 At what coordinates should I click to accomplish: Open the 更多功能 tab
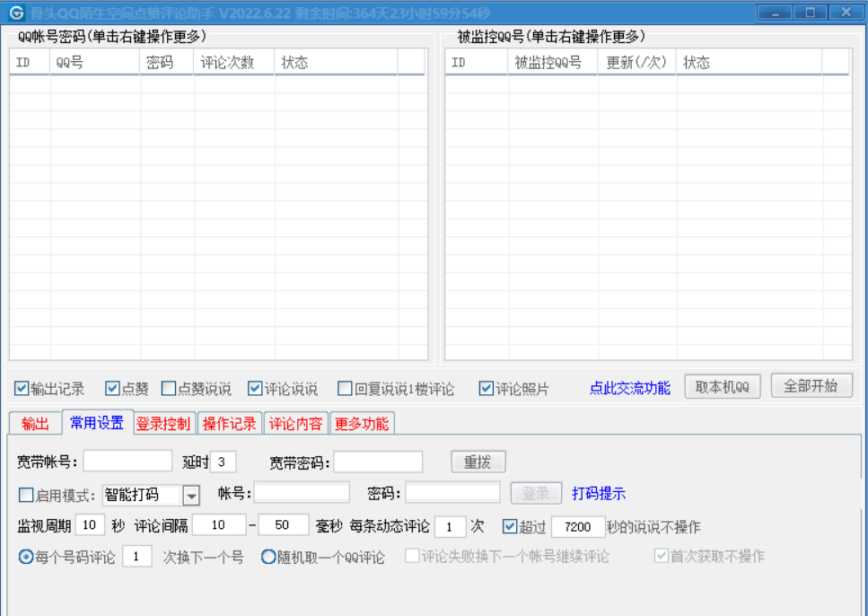coord(362,424)
